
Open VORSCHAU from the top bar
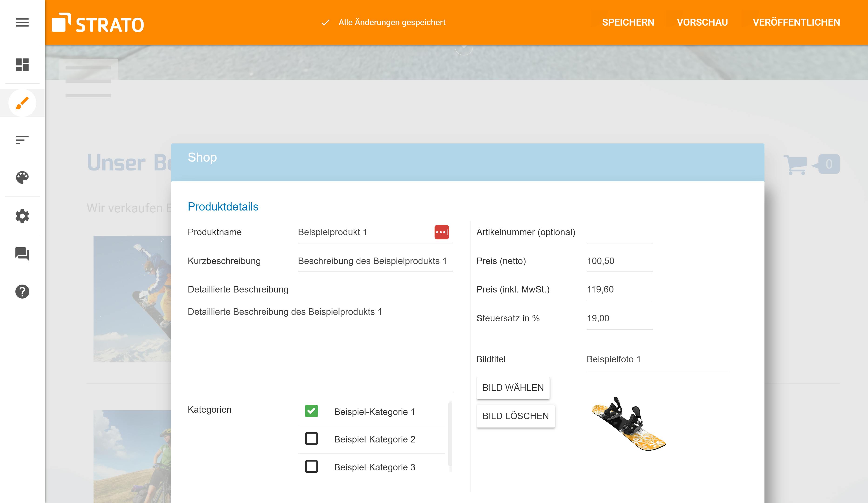tap(702, 22)
